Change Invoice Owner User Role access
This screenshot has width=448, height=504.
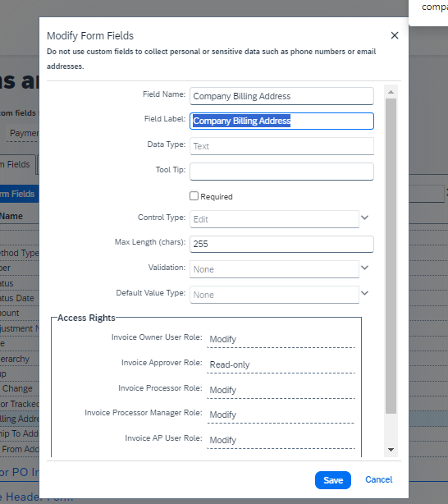point(281,340)
